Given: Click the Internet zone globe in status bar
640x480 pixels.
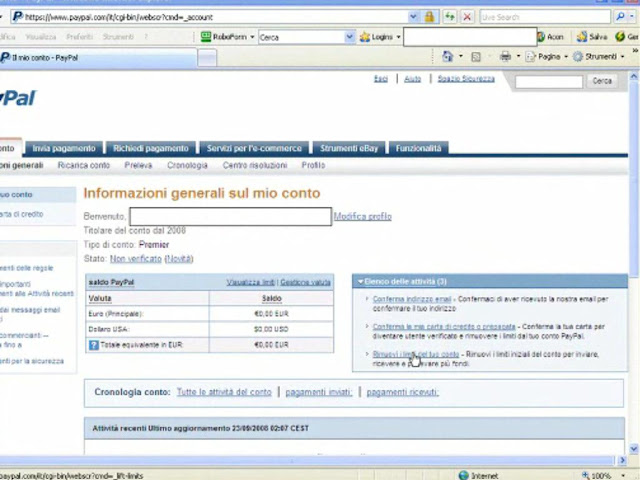Looking at the screenshot, I should point(463,476).
